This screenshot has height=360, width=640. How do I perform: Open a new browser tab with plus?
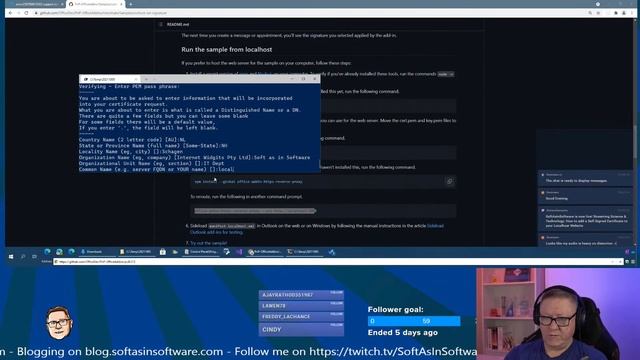point(131,4)
